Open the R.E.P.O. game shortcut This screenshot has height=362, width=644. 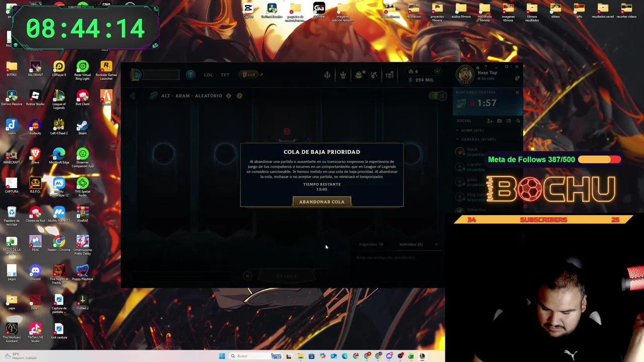35,186
